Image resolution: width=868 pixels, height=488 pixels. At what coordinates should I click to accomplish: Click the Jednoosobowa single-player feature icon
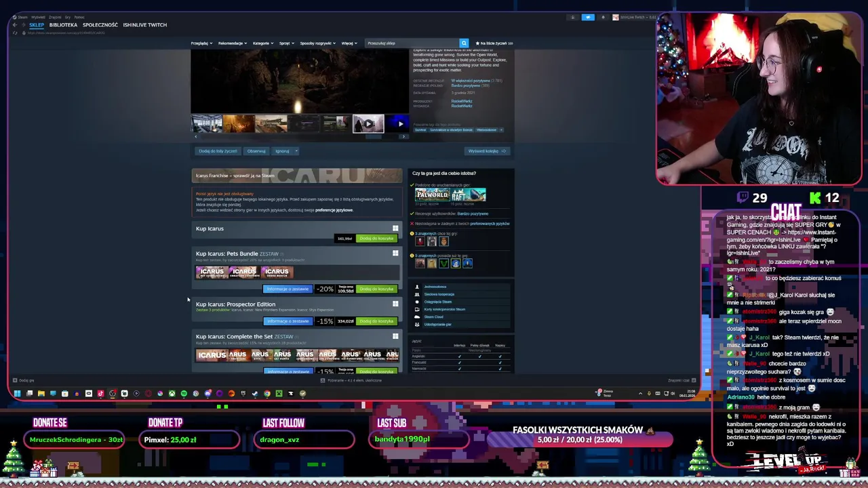[417, 287]
